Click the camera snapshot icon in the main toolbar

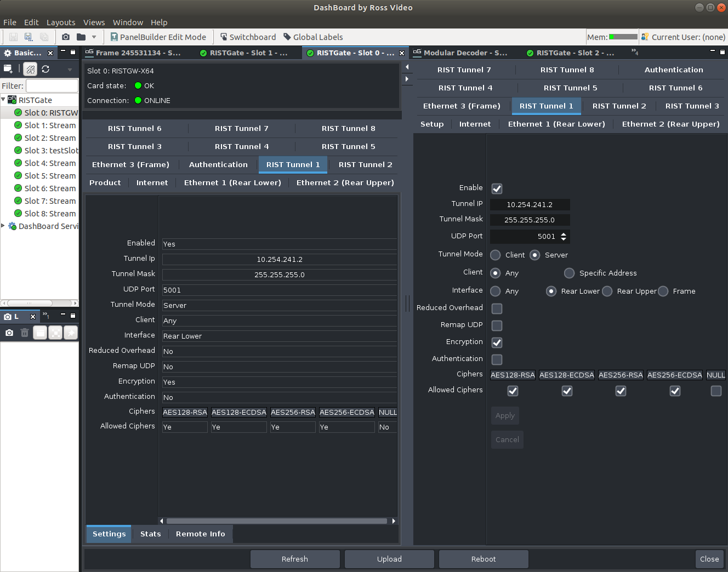(66, 37)
